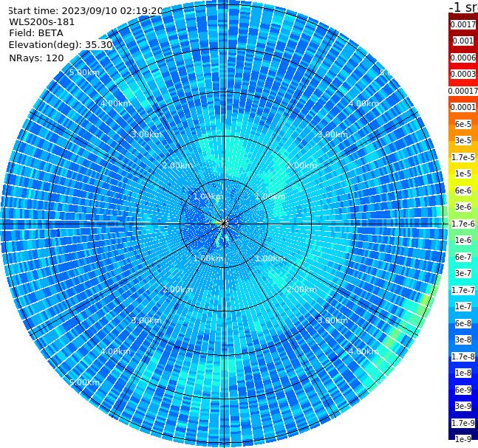The height and width of the screenshot is (448, 478).
Task: Select the 3e-9 colorbar value
Action: 463,406
